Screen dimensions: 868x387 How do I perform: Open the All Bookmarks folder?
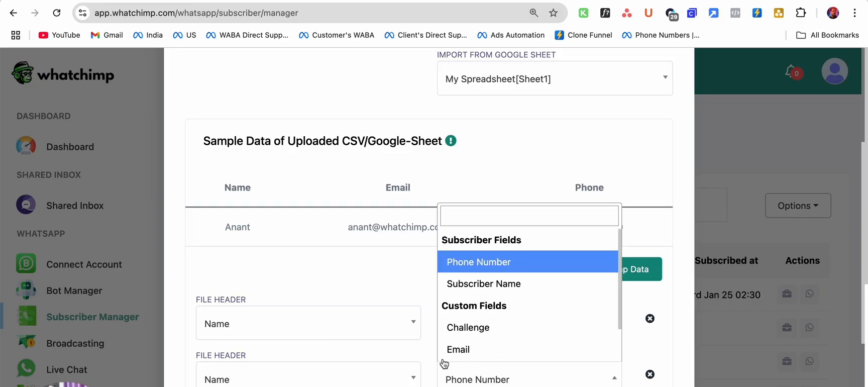827,35
